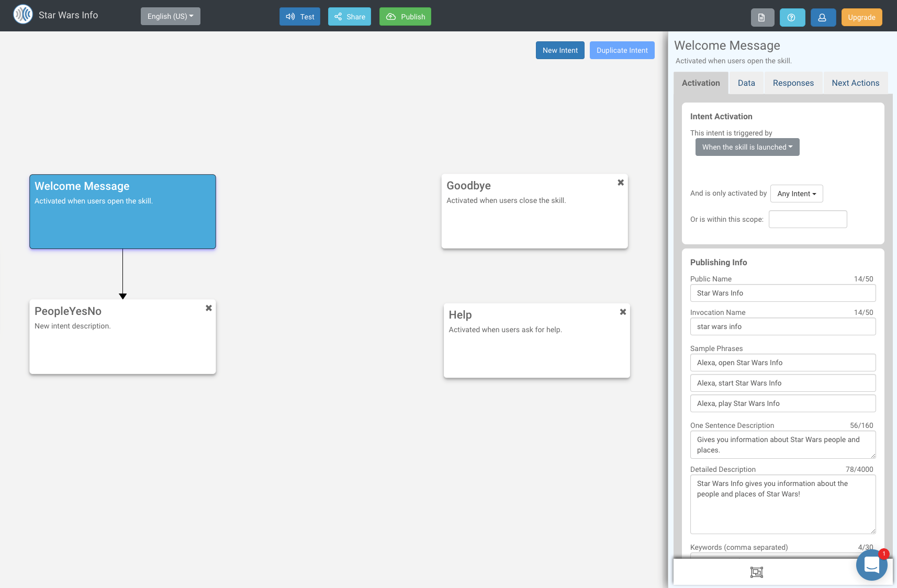The height and width of the screenshot is (588, 897).
Task: Edit 'Alexa, open Star Wars Info' sample phrase
Action: point(783,363)
